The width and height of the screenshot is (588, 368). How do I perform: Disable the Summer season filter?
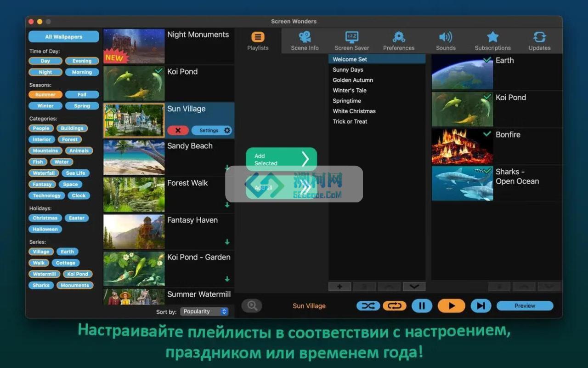[45, 94]
